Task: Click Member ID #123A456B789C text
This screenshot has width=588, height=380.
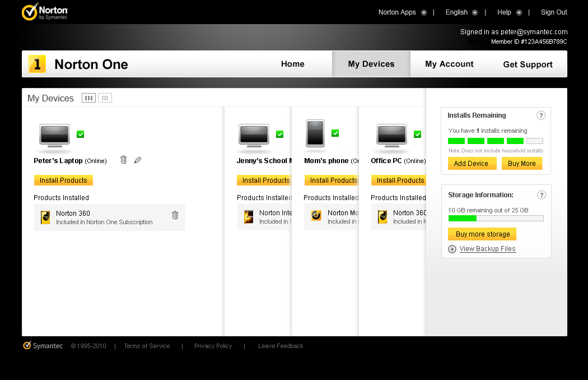Action: pos(529,41)
